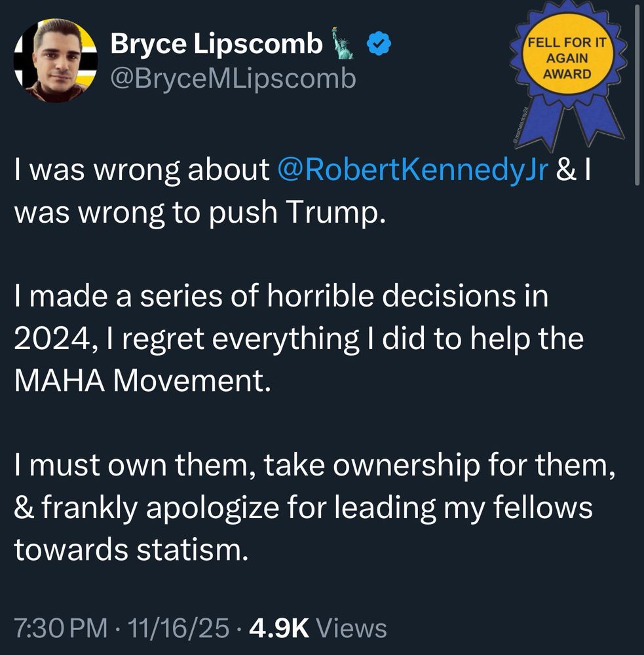Screen dimensions: 644x655
Task: Click the blue verified checkmark badge
Action: point(378,45)
